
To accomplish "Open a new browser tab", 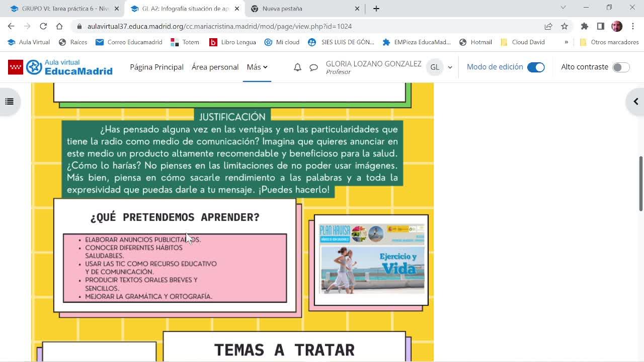I will tap(376, 9).
